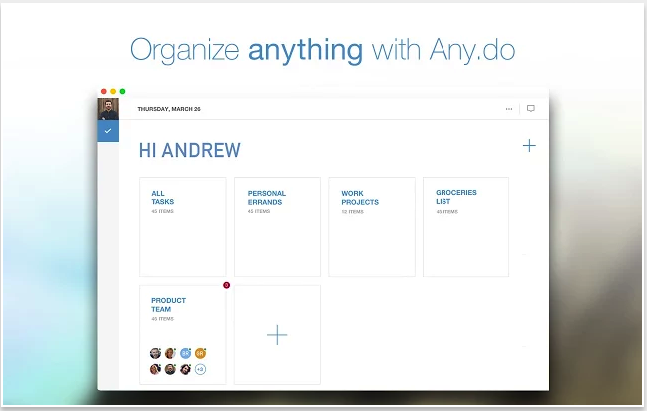Click the blue initials avatar in Product Team
Screen dimensions: 647x411
185,353
